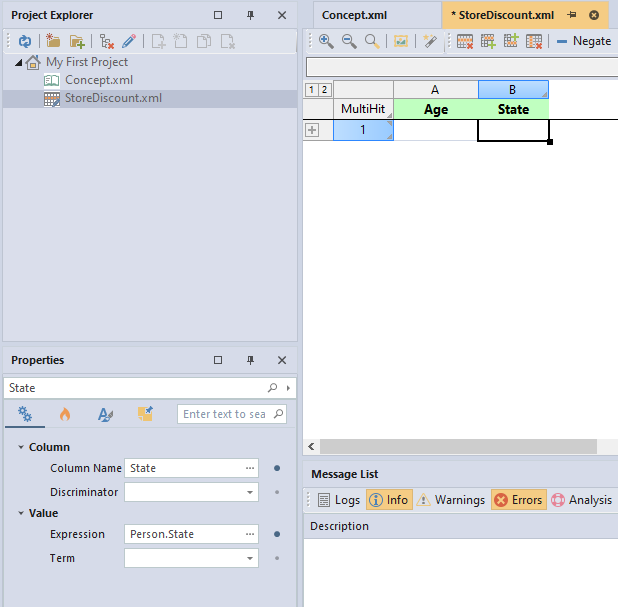Click the reset zoom magnifier icon
Image resolution: width=618 pixels, height=607 pixels.
(x=372, y=41)
